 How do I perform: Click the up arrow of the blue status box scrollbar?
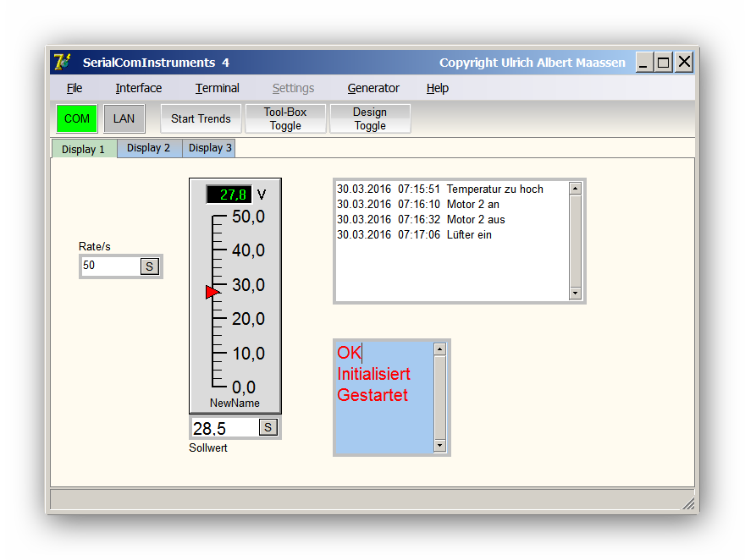[x=440, y=349]
